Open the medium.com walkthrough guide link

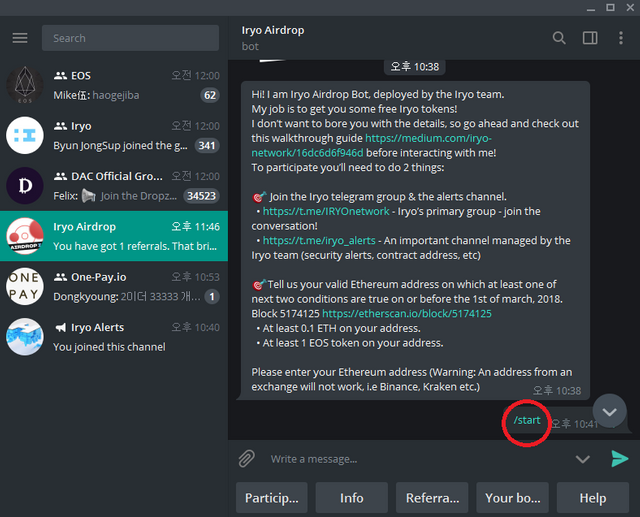tap(371, 145)
